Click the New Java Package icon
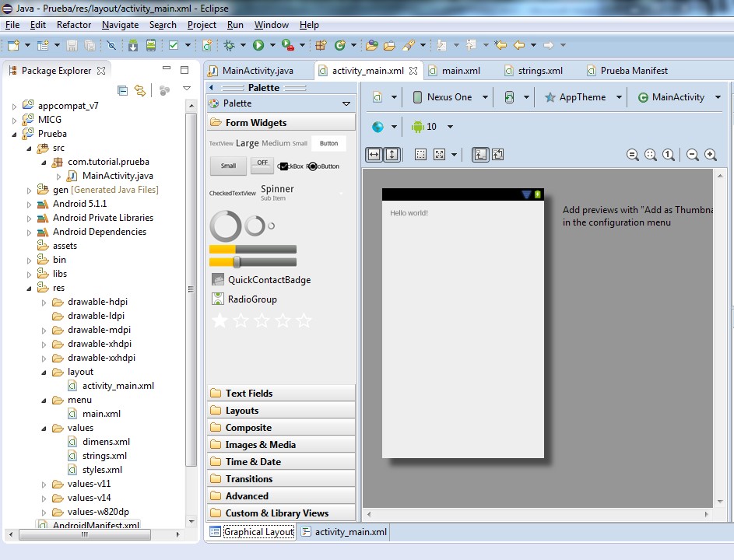The image size is (734, 560). click(321, 45)
